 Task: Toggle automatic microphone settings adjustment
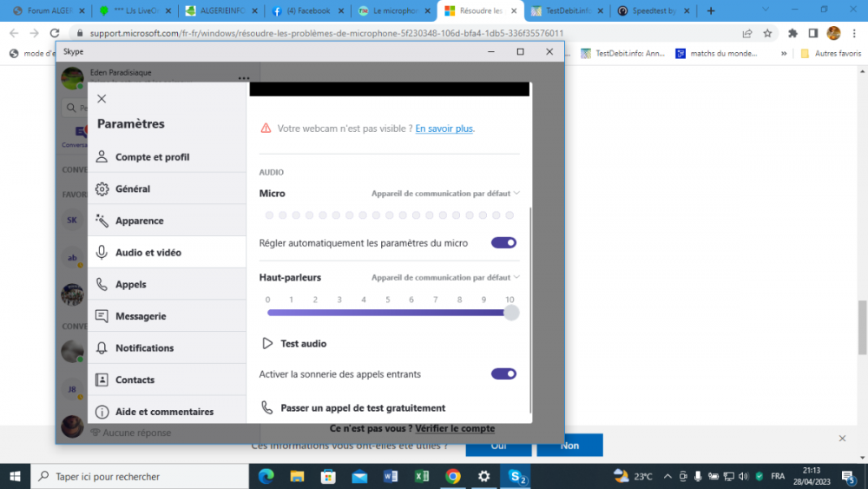coord(503,243)
